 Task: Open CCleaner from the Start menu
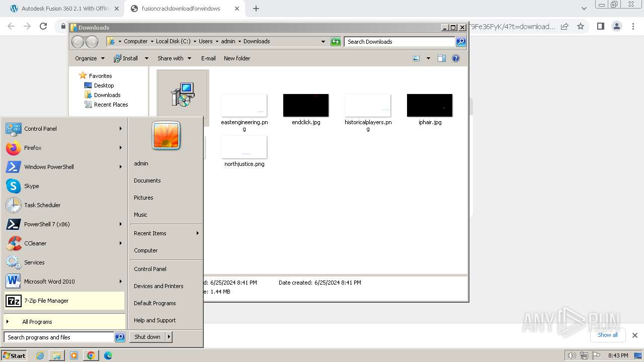64,243
